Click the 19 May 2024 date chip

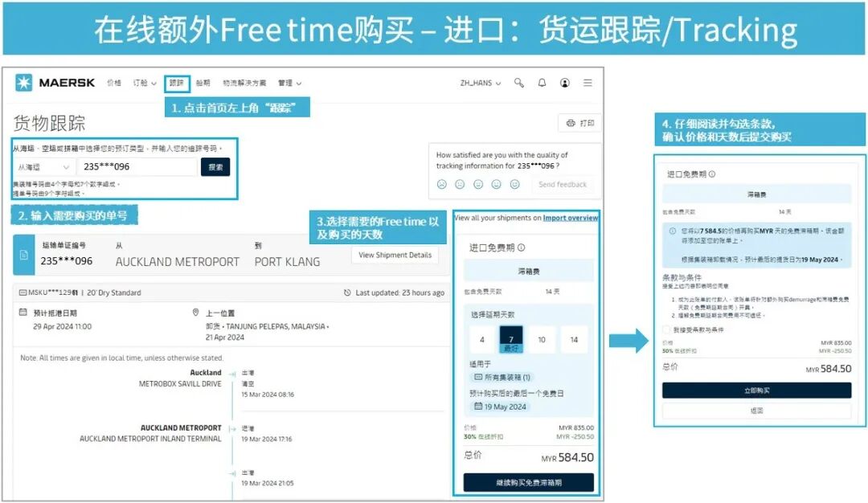pos(501,407)
